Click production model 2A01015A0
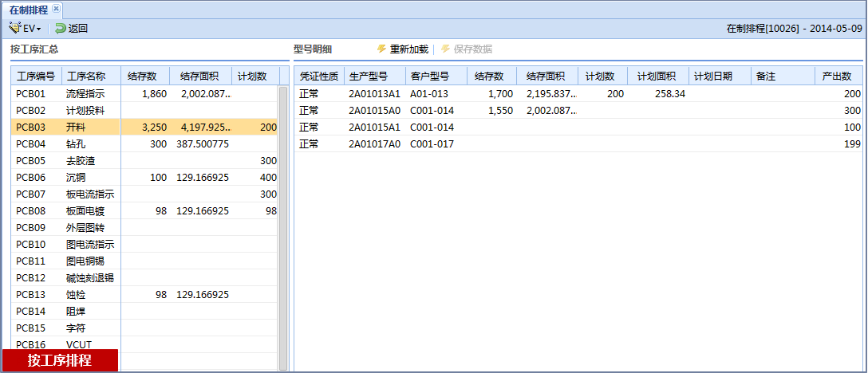Viewport: 868px width, 373px height. 374,111
